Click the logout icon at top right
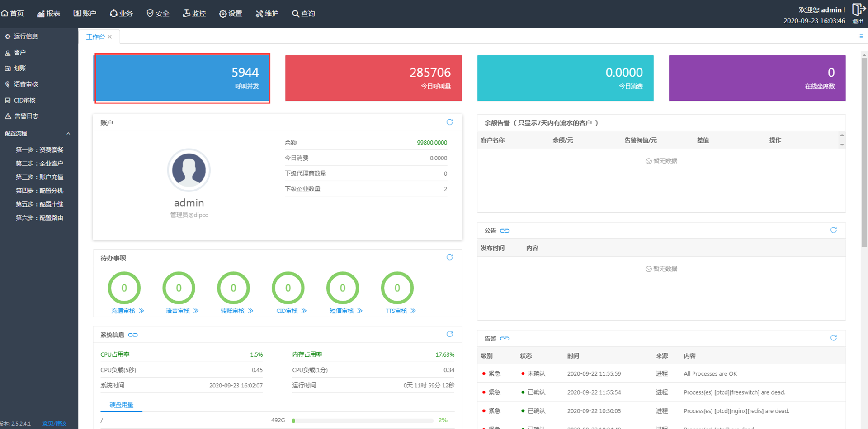The height and width of the screenshot is (429, 868). tap(858, 10)
